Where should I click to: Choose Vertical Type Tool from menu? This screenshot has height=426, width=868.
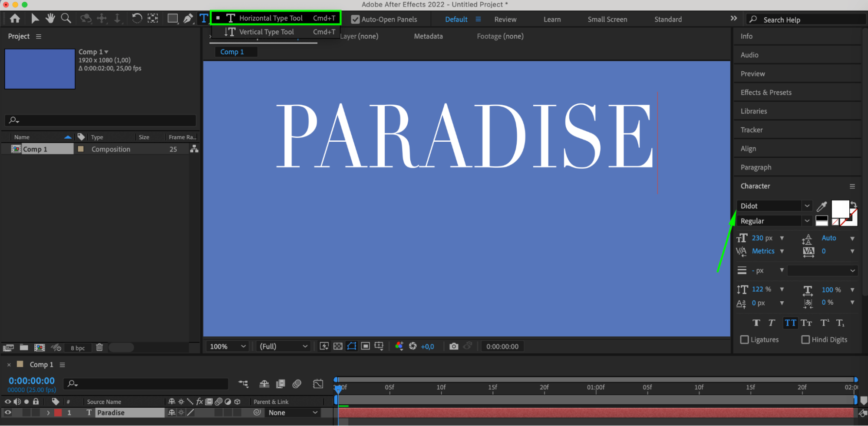pyautogui.click(x=266, y=32)
